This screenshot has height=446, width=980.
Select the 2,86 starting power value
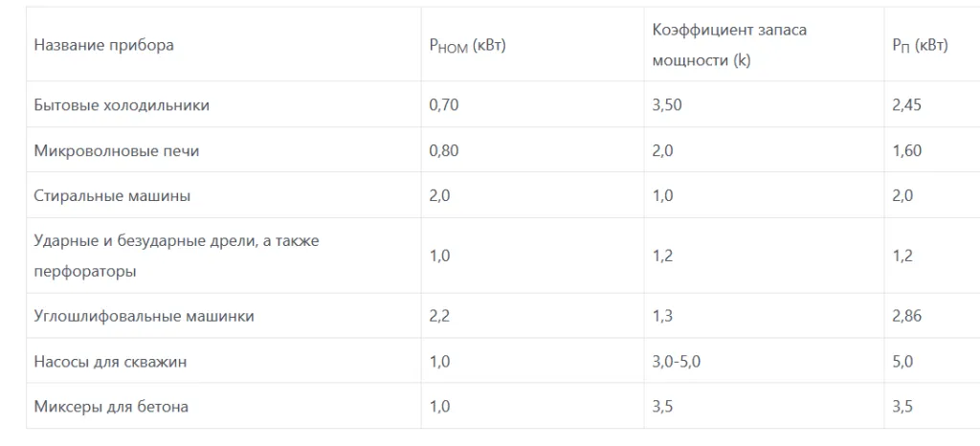click(x=906, y=316)
